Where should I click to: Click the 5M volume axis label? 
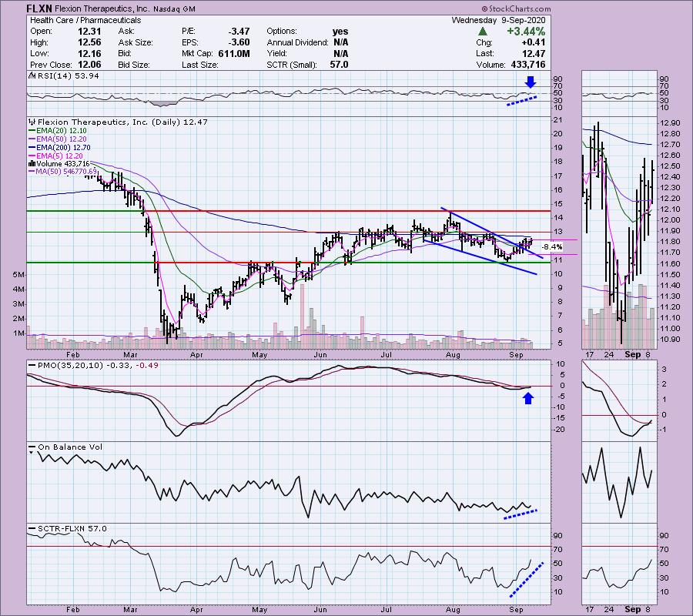(x=18, y=275)
